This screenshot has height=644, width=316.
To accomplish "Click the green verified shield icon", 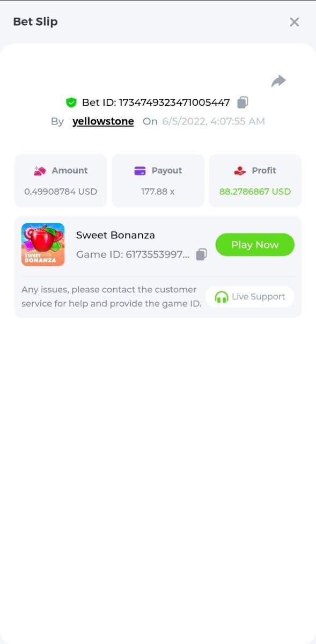I will 71,103.
